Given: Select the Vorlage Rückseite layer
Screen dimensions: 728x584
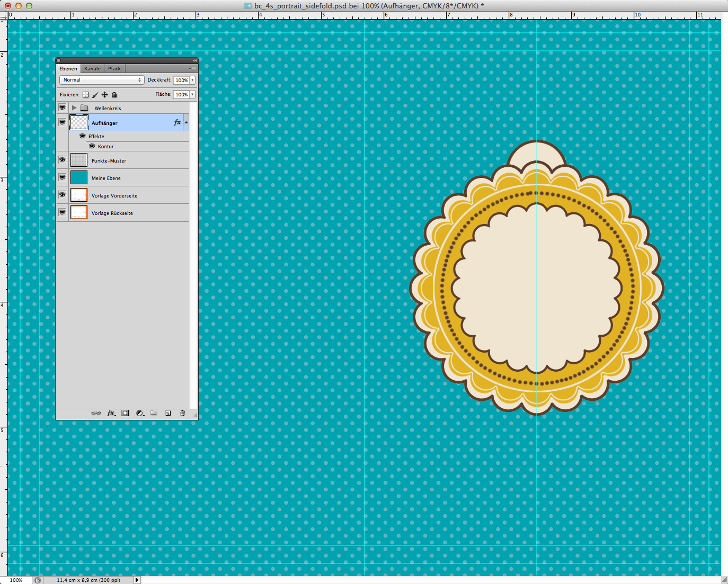Looking at the screenshot, I should pos(112,213).
